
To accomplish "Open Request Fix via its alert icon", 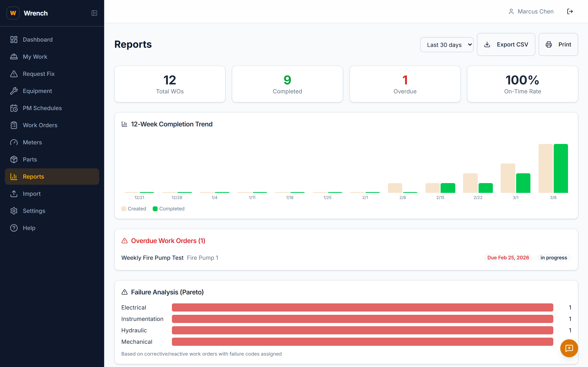I will (14, 74).
